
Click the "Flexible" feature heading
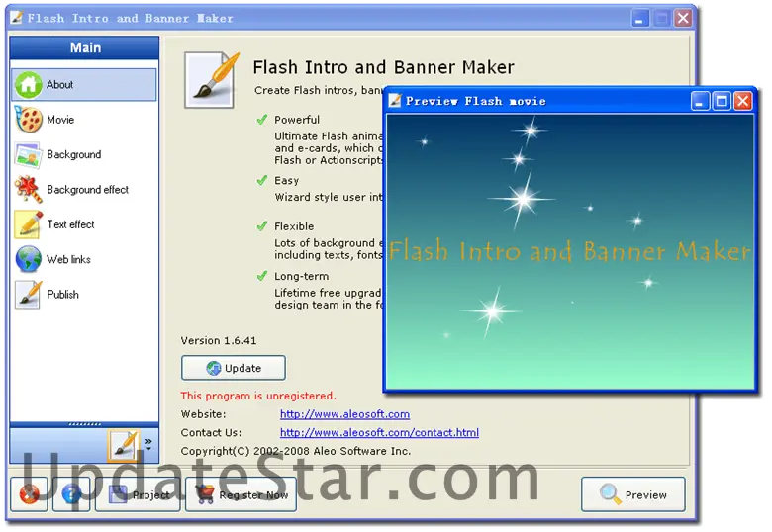[294, 226]
